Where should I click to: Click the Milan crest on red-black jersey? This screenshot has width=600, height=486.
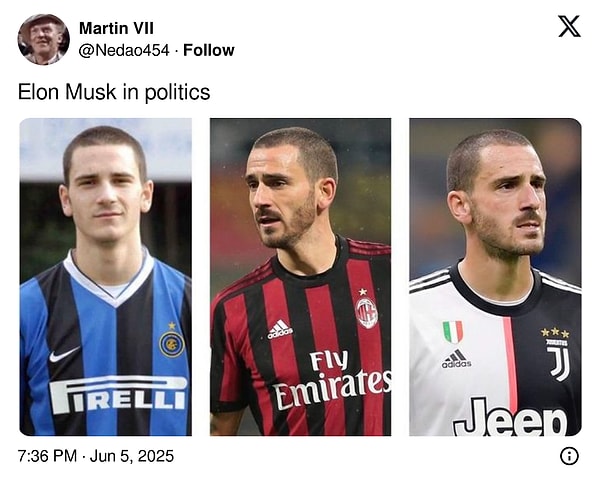(x=367, y=312)
